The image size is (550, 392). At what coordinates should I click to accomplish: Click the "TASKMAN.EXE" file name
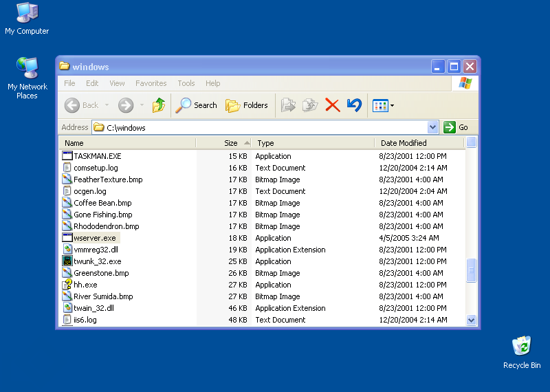(x=98, y=156)
